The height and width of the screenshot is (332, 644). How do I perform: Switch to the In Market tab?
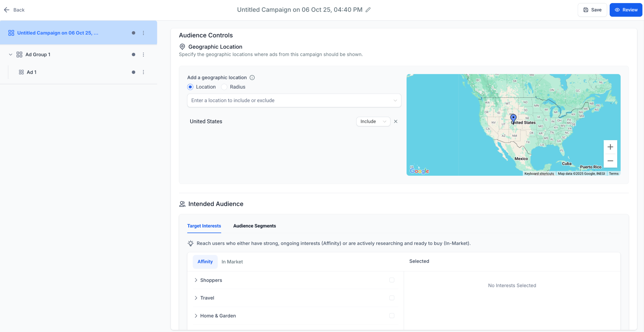point(232,262)
